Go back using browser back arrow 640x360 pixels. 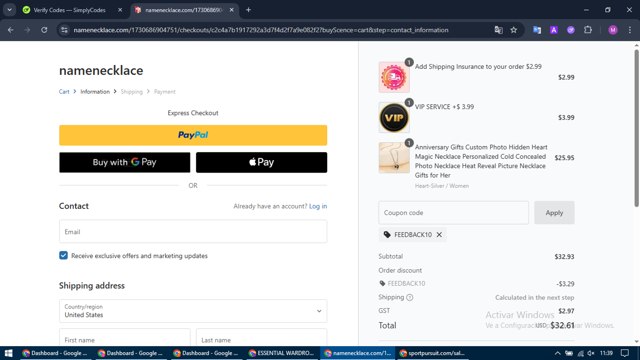point(11,30)
